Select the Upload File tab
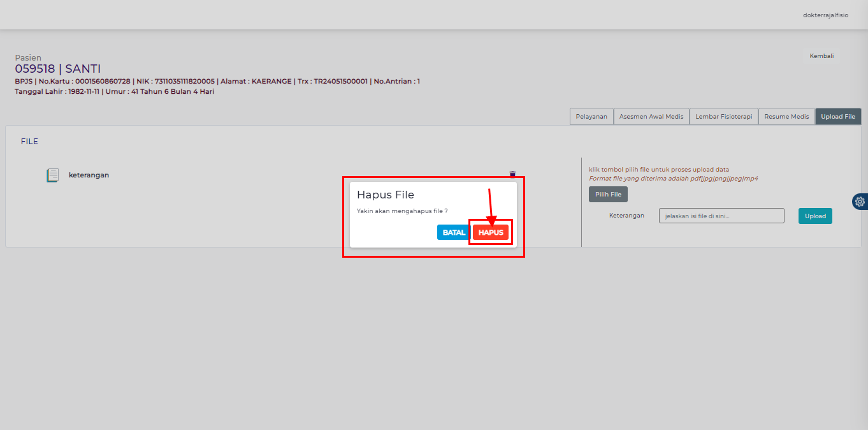868x430 pixels. tap(837, 117)
